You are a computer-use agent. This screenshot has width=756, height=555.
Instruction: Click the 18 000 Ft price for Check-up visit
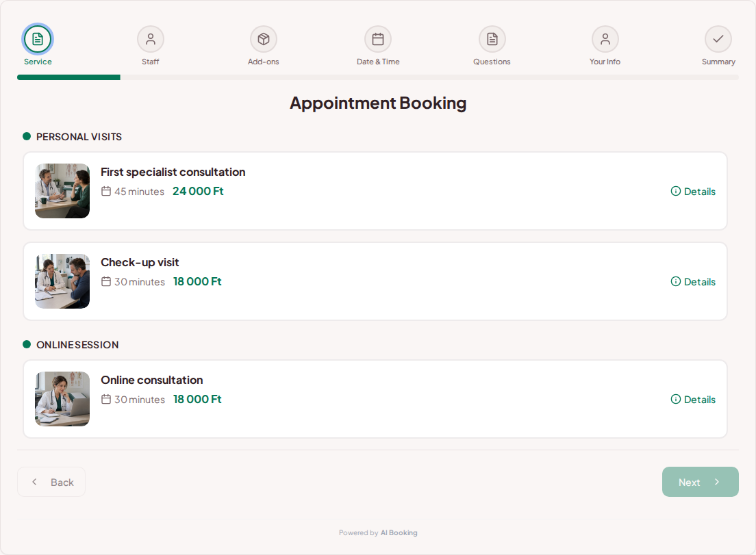coord(197,281)
